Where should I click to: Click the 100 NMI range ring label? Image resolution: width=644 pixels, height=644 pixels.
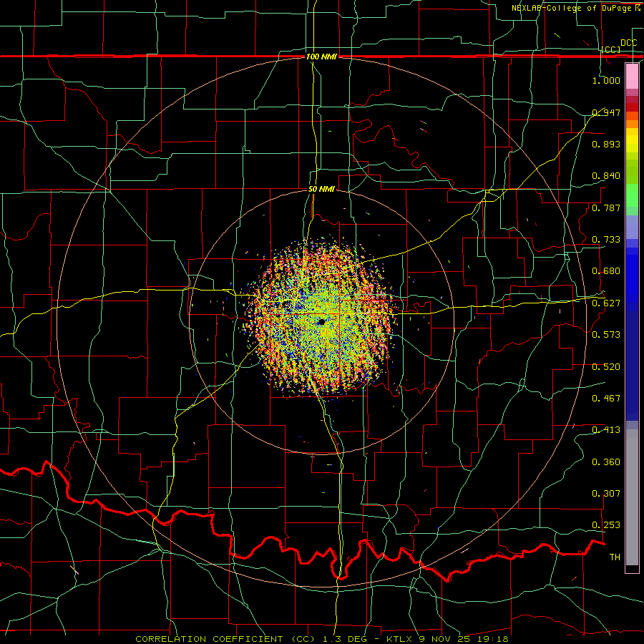tap(321, 57)
